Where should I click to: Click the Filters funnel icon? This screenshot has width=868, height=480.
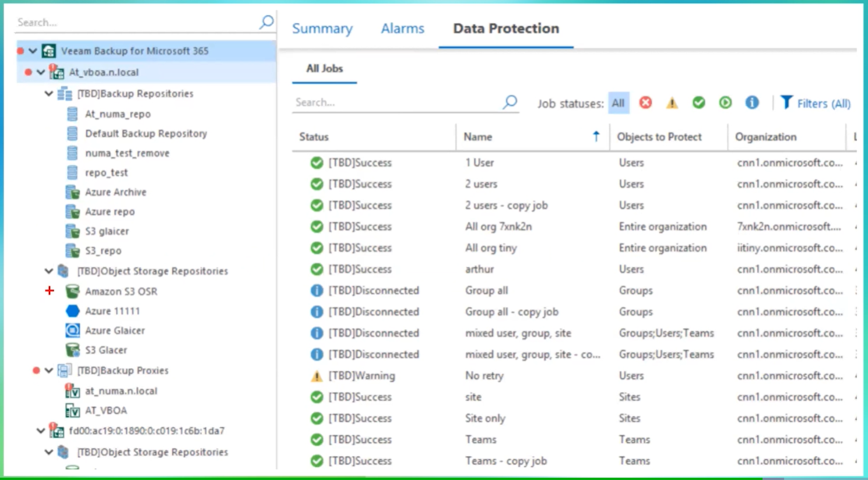pos(786,103)
